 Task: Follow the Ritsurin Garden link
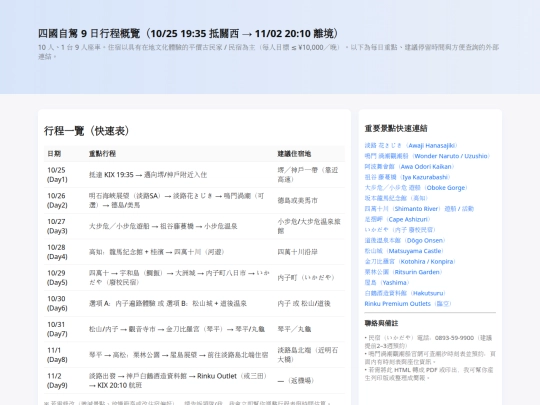(x=404, y=272)
